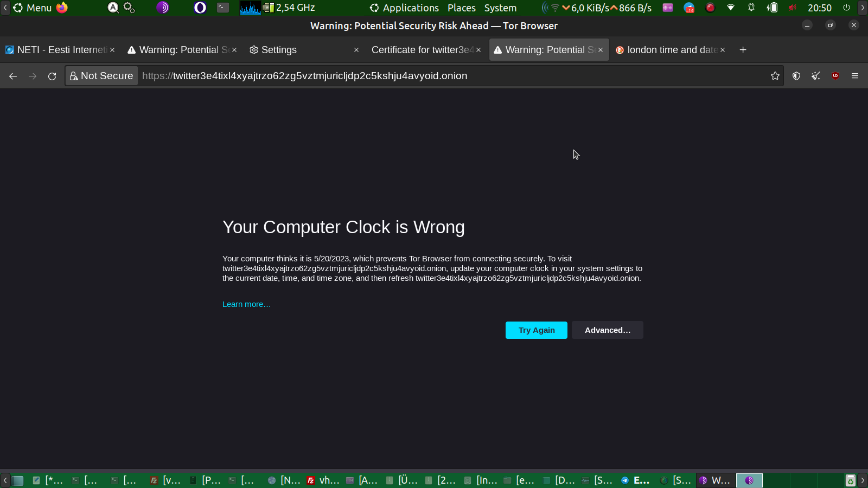Image resolution: width=868 pixels, height=488 pixels.
Task: Close the NETI - Eesti Internet tab
Action: 112,50
